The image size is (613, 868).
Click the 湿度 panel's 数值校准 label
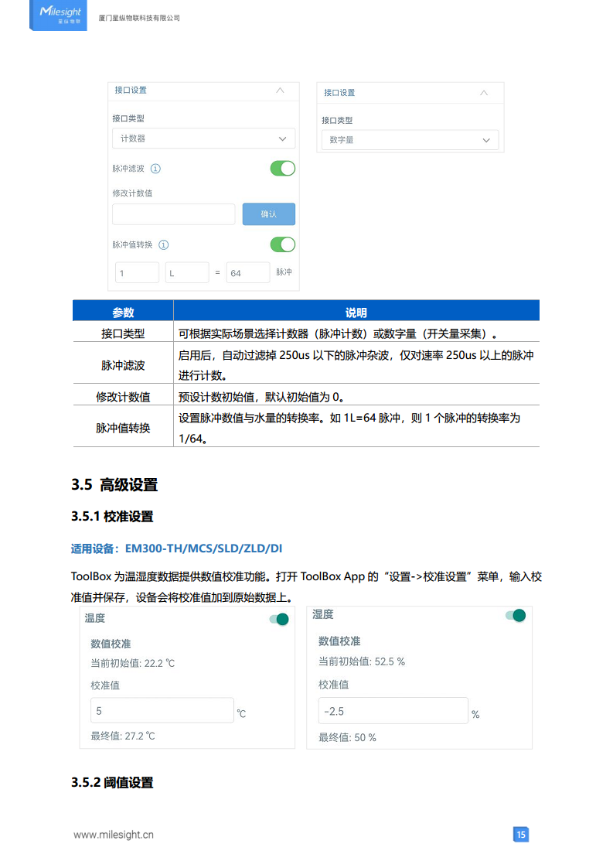tap(339, 641)
